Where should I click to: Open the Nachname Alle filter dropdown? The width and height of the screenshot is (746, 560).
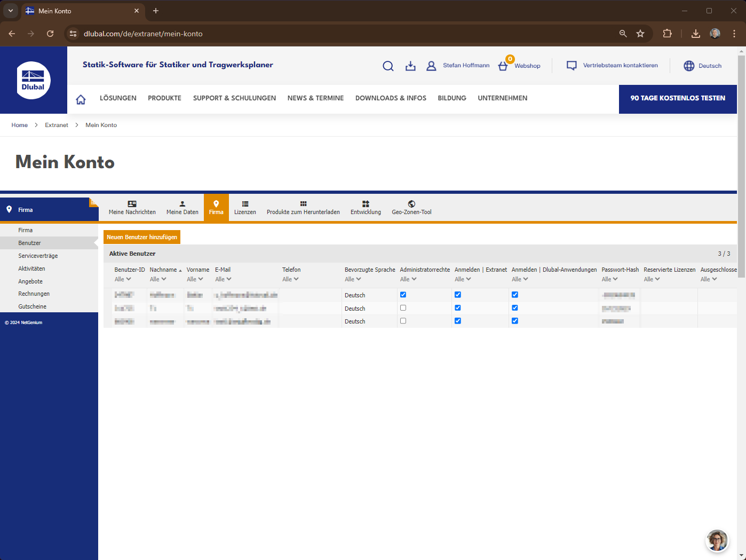[158, 279]
